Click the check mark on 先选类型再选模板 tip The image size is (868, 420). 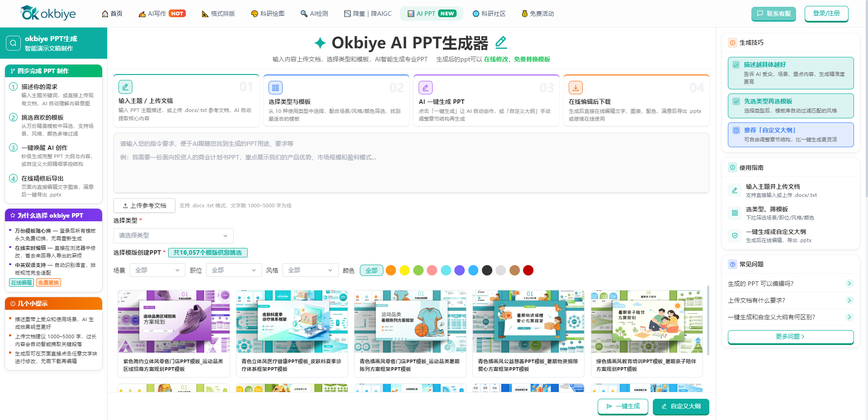click(x=736, y=102)
